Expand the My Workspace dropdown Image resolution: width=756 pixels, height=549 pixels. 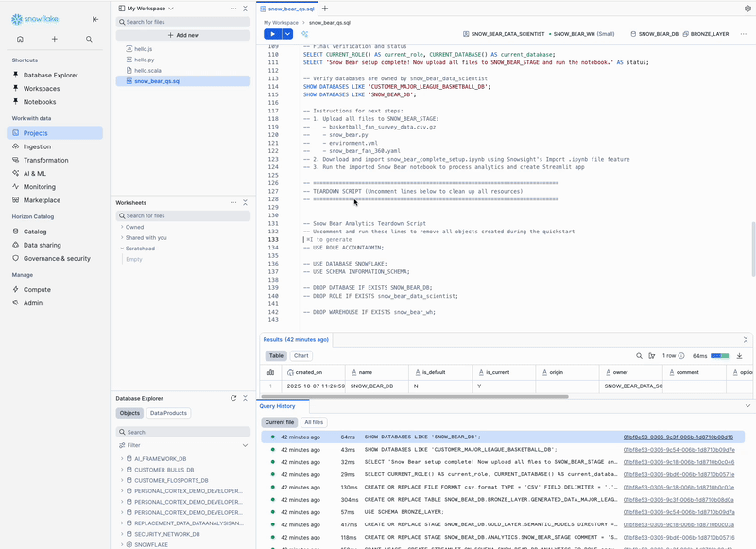click(x=170, y=9)
